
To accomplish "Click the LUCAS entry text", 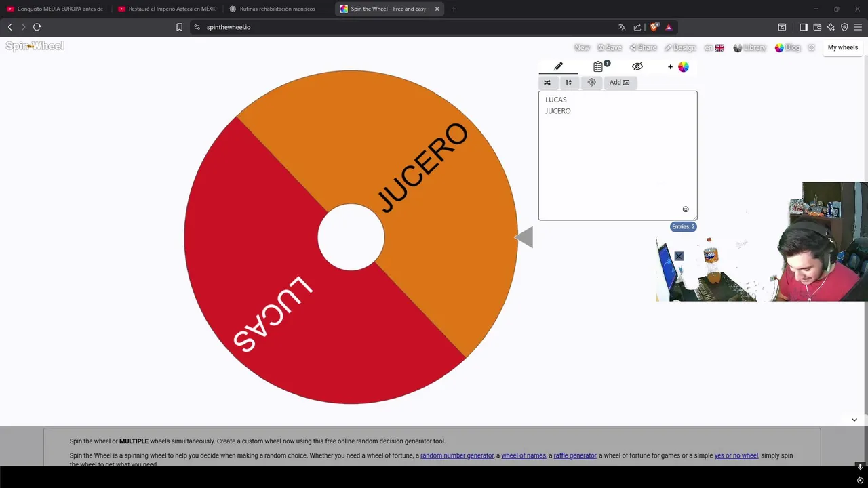I will tap(555, 100).
